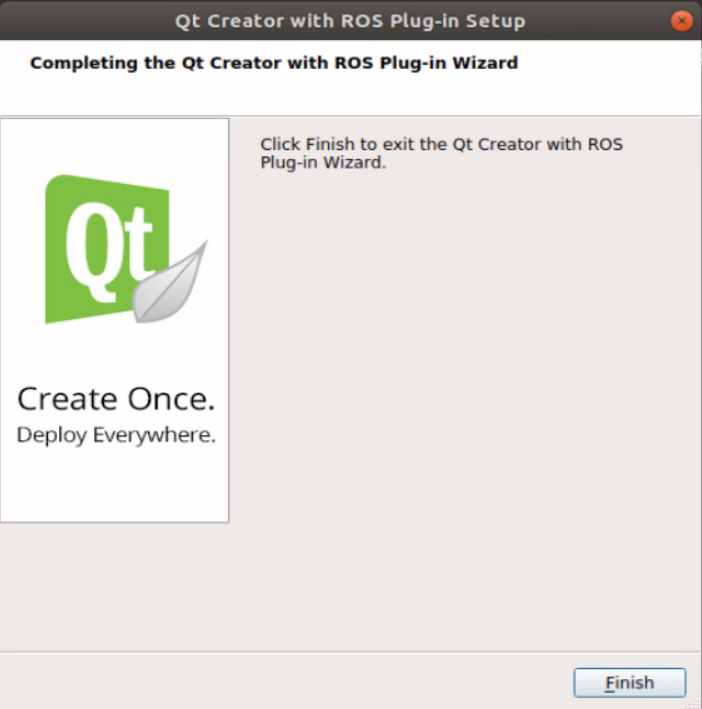This screenshot has height=709, width=702.
Task: Click the white letter Q in logo
Action: pos(93,252)
